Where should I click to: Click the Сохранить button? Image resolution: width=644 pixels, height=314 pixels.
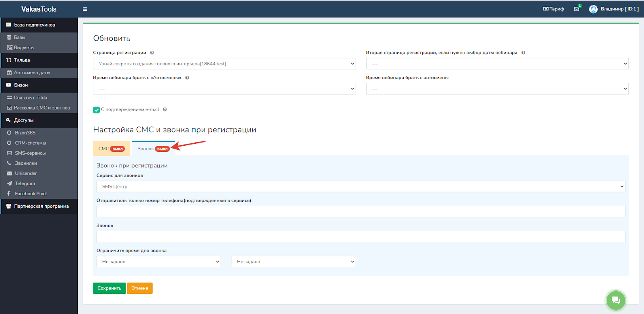(x=109, y=288)
